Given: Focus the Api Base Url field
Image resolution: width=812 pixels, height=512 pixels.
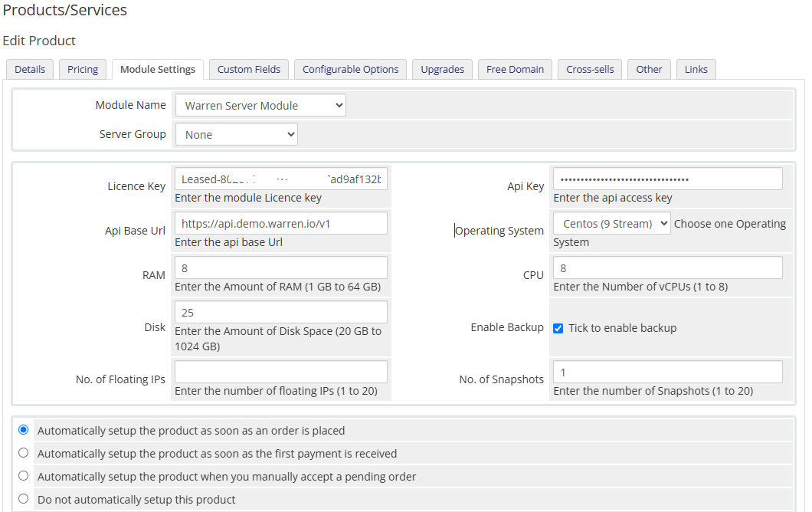Looking at the screenshot, I should 280,224.
